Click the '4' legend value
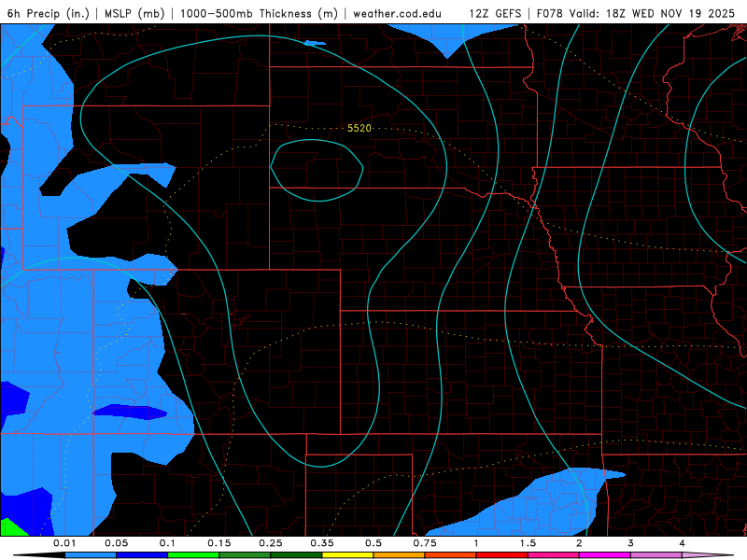This screenshot has width=747, height=560. click(x=683, y=543)
